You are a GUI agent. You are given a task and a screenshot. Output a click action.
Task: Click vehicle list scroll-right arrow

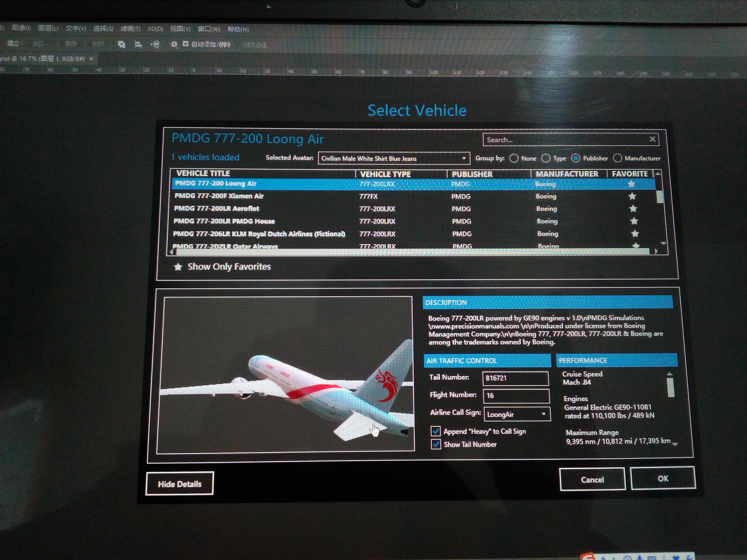[x=656, y=251]
